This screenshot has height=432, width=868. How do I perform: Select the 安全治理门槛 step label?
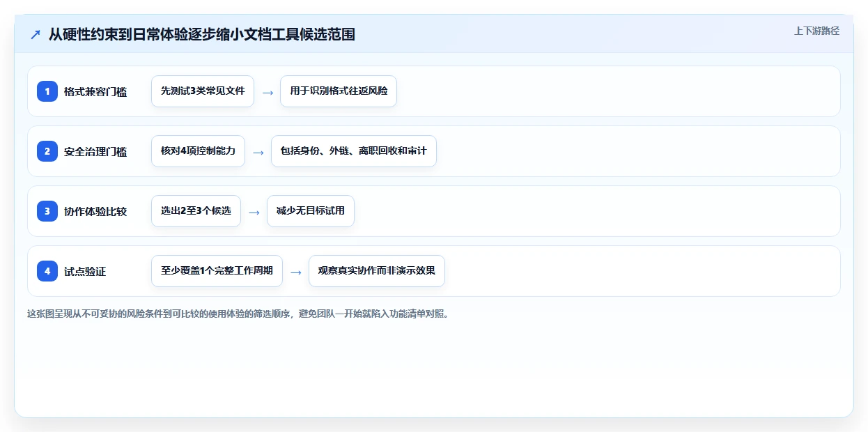tap(95, 151)
